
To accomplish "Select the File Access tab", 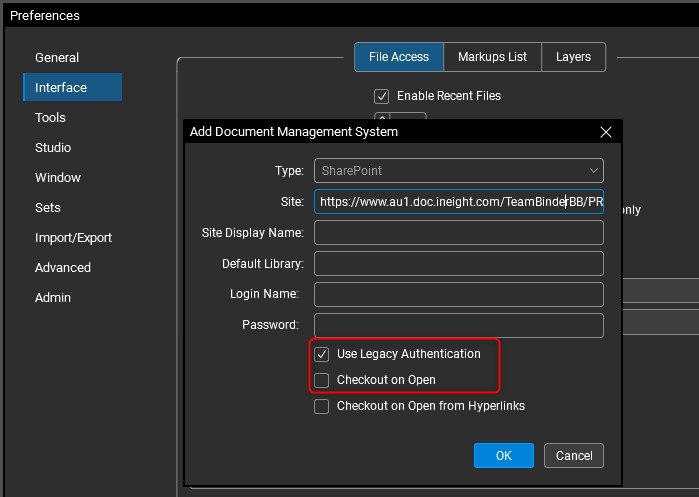I will point(398,57).
